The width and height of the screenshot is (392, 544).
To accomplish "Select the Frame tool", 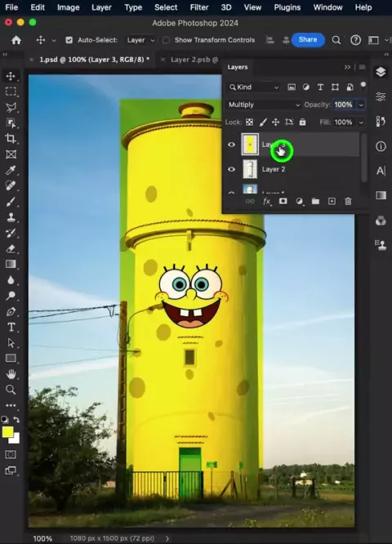I will [11, 154].
